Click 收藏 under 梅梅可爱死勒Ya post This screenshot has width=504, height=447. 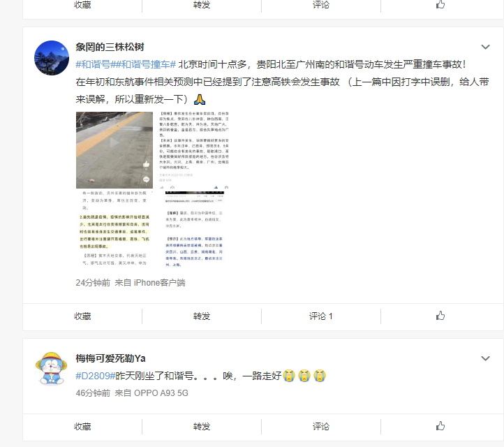82,427
